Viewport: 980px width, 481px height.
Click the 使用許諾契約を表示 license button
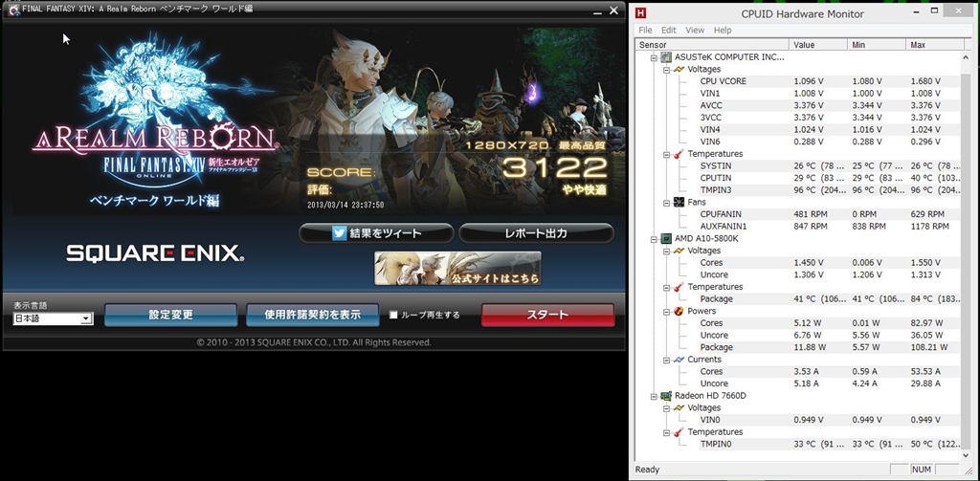(x=313, y=315)
